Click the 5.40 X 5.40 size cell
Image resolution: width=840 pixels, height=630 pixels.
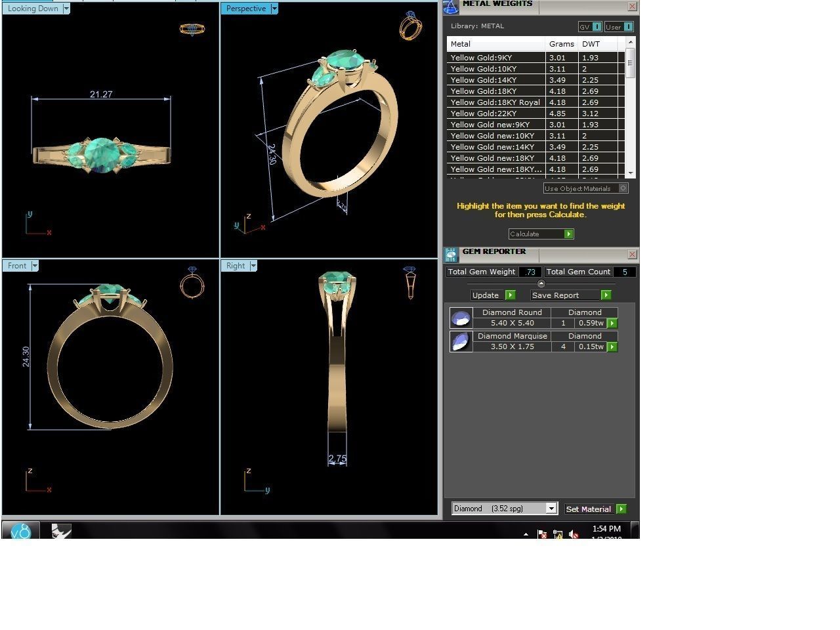pos(513,323)
